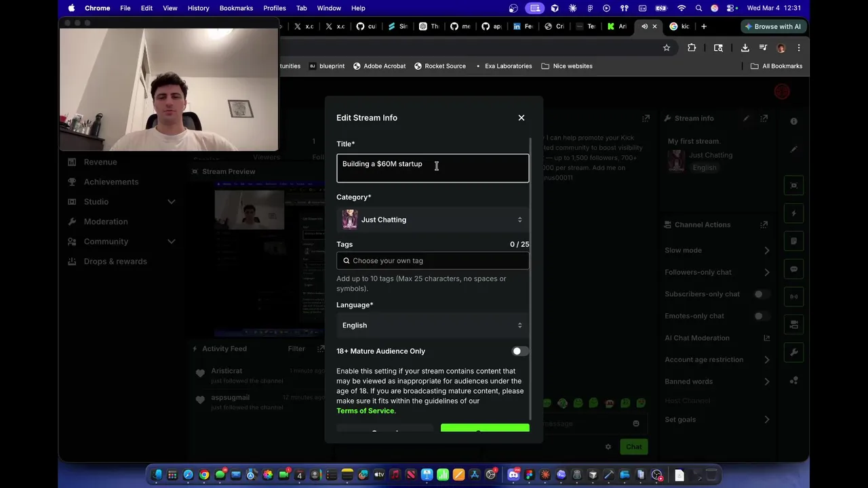Open Nice websites bookmark folder
The height and width of the screenshot is (488, 868).
(x=567, y=66)
